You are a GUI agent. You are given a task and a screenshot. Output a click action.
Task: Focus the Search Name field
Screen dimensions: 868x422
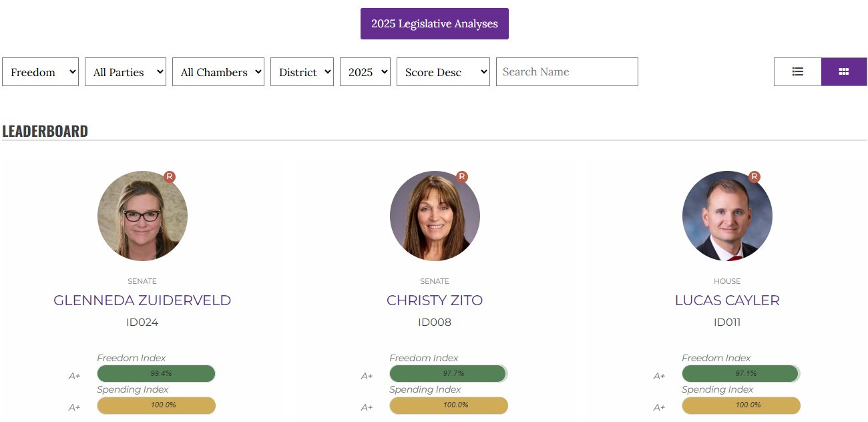(x=567, y=71)
